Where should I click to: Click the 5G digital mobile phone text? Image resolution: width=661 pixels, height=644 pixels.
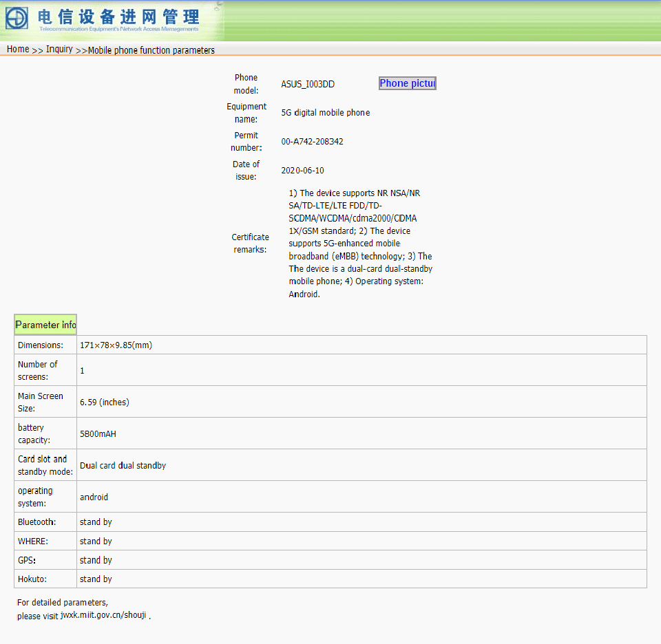click(x=326, y=113)
